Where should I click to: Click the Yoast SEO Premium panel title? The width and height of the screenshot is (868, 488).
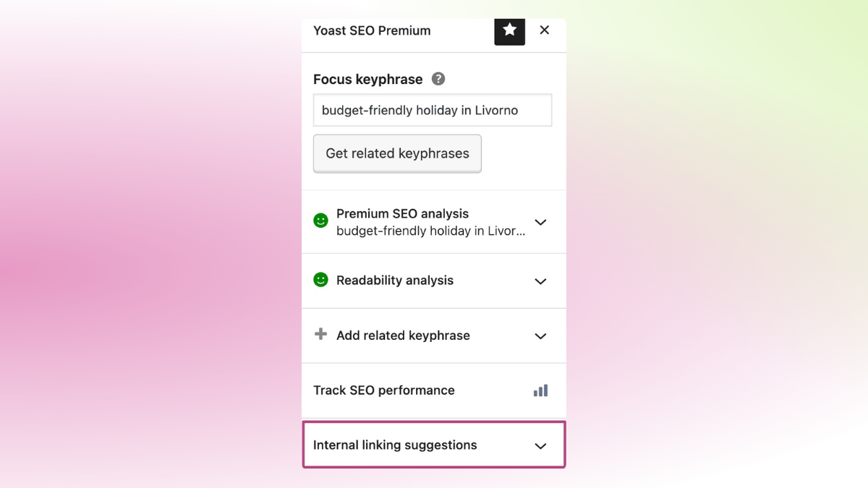coord(372,30)
